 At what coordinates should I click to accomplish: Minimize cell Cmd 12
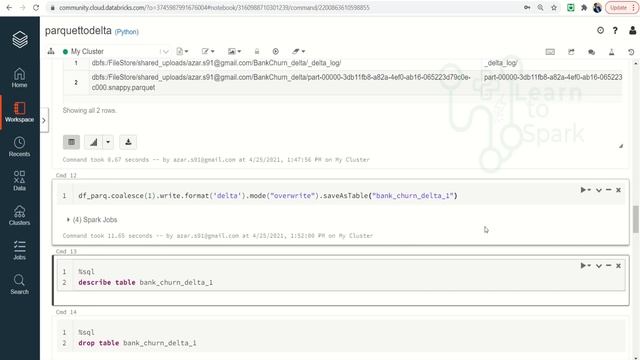tap(609, 190)
